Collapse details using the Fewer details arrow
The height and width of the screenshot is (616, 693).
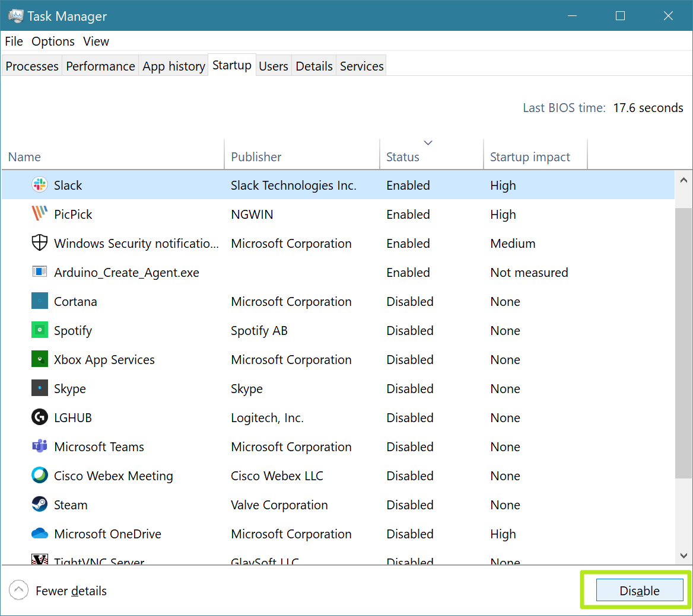tap(18, 590)
